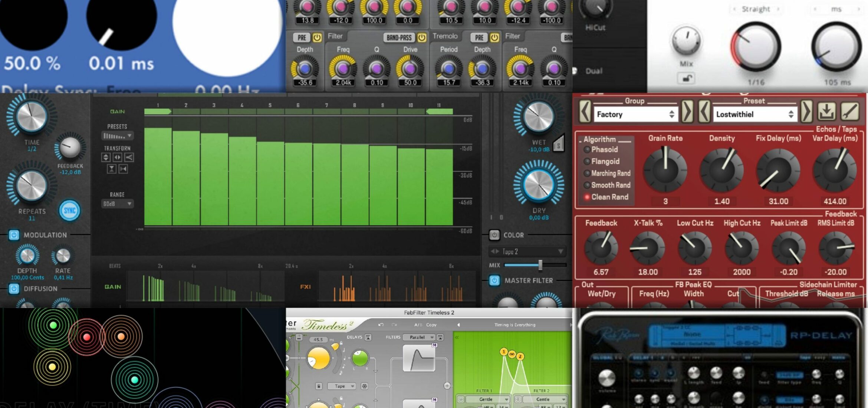Image resolution: width=868 pixels, height=408 pixels.
Task: Select the Phasoid algorithm radio button
Action: (587, 149)
